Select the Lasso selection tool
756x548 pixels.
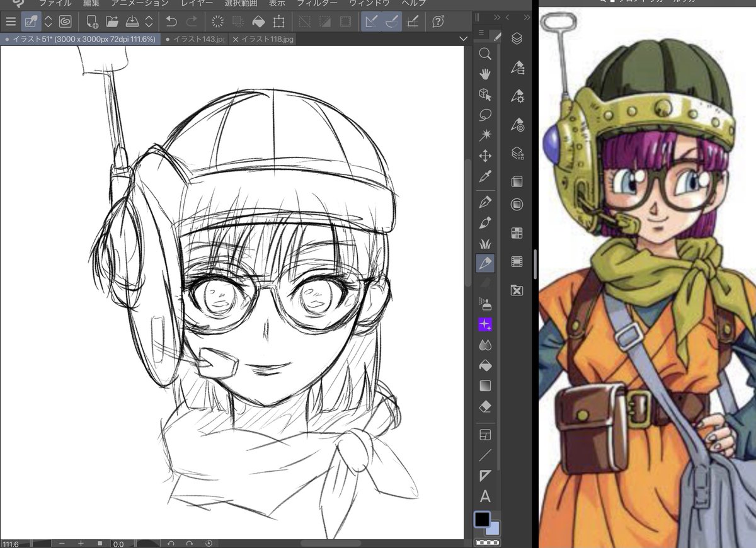(x=485, y=115)
